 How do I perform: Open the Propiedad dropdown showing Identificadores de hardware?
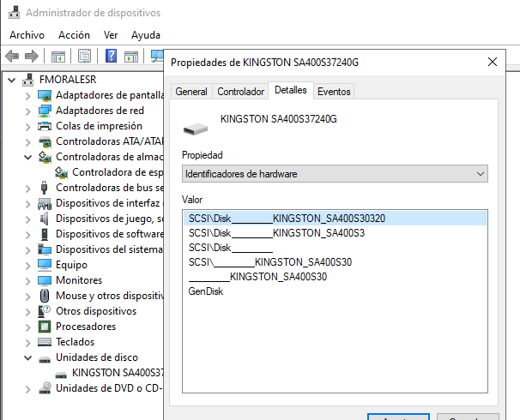[335, 174]
